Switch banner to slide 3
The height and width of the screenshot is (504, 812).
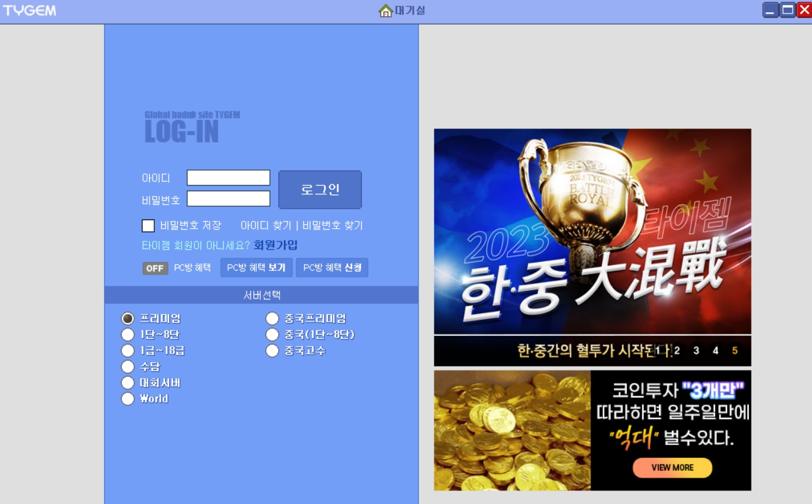coord(696,351)
